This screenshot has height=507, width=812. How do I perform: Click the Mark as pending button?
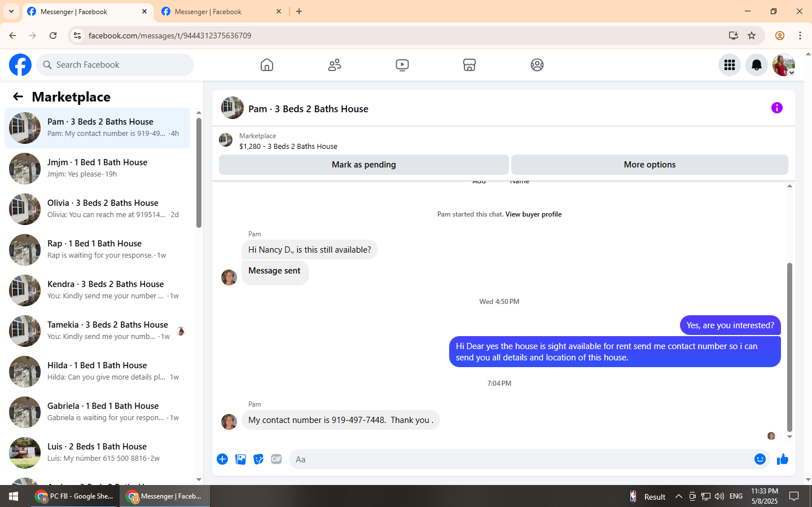pyautogui.click(x=364, y=165)
